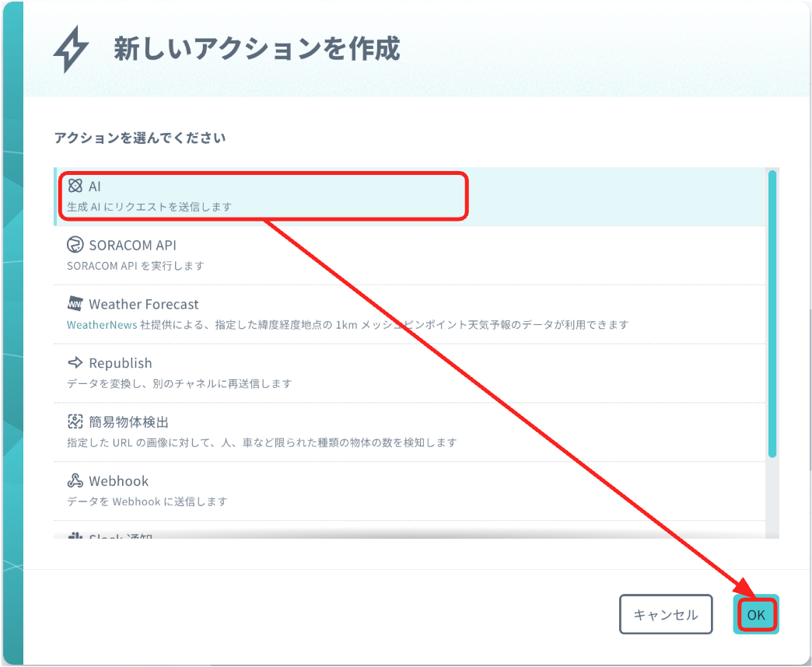Image resolution: width=812 pixels, height=667 pixels.
Task: Select the Webhook action
Action: tap(311, 490)
